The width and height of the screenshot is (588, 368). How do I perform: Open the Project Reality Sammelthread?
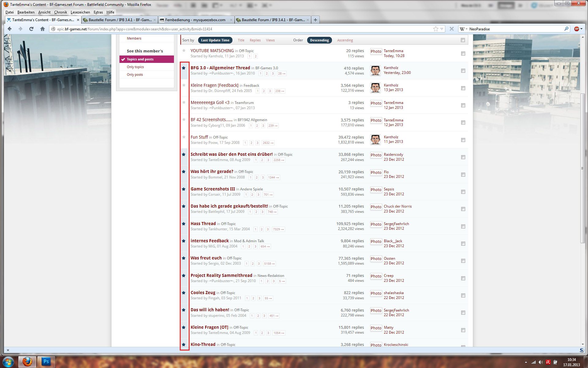click(221, 275)
